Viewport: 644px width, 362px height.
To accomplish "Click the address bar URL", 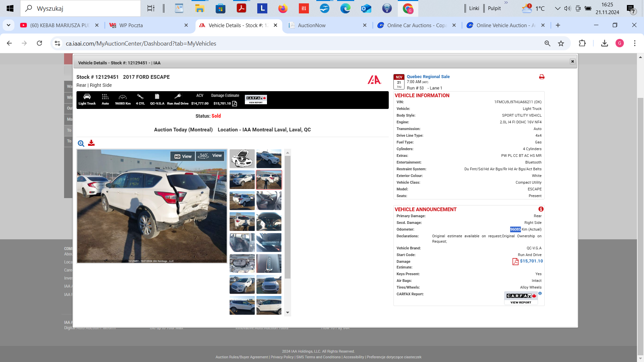I will pos(141,44).
